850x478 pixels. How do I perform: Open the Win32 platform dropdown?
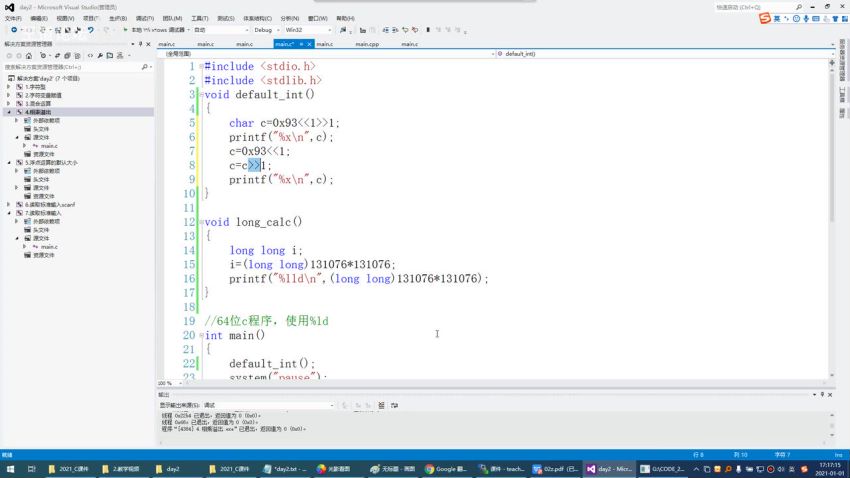(300, 30)
